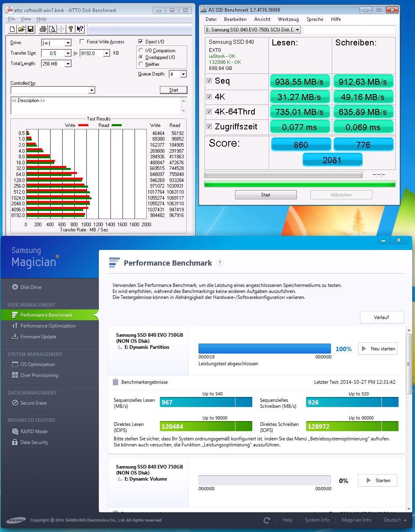This screenshot has height=532, width=415.
Task: Open the Queue Depth dropdown
Action: (183, 74)
